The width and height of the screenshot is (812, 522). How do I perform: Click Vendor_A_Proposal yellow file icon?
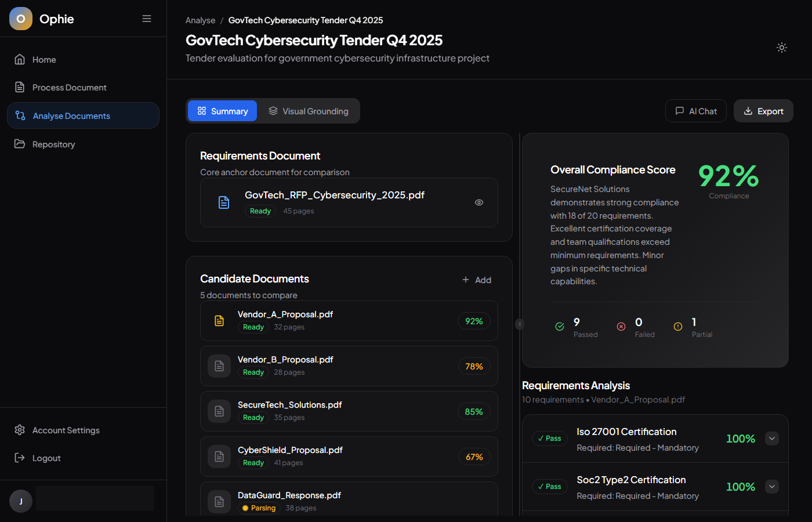[x=219, y=321]
